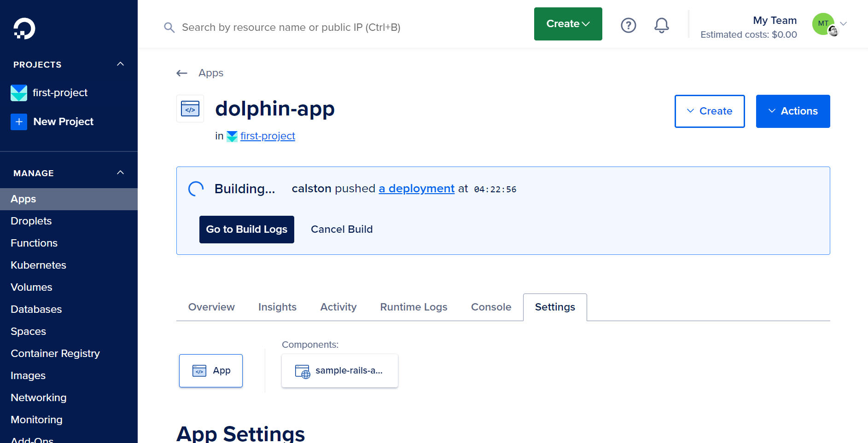Viewport: 868px width, 443px height.
Task: Open the help question mark icon
Action: (629, 25)
